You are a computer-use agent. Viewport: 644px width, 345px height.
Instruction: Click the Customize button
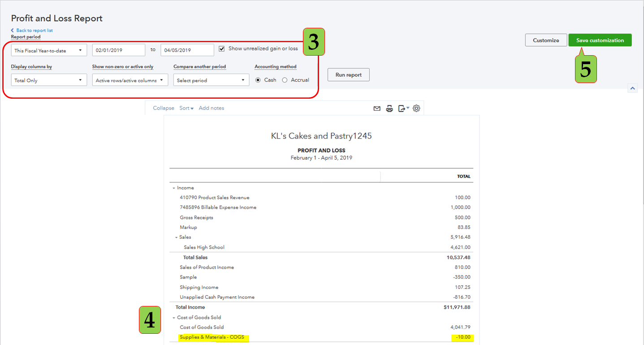click(546, 40)
